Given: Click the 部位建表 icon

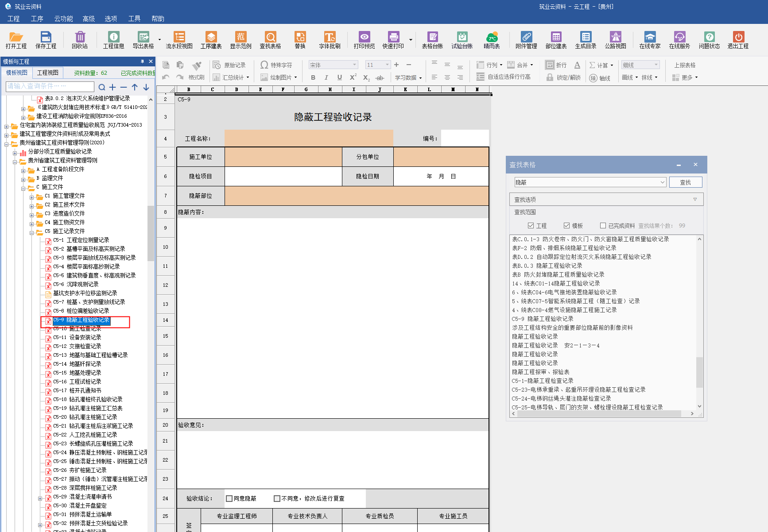Looking at the screenshot, I should [x=556, y=40].
